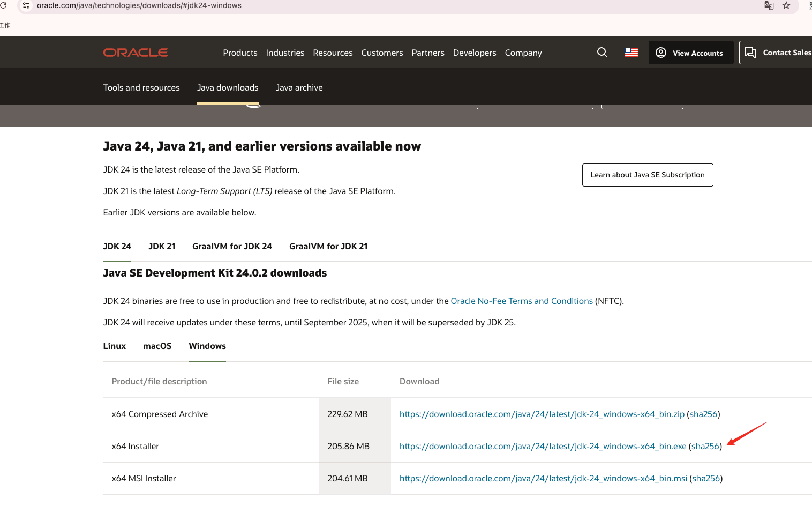The width and height of the screenshot is (812, 513).
Task: Switch to the JDK 21 tab
Action: click(162, 246)
